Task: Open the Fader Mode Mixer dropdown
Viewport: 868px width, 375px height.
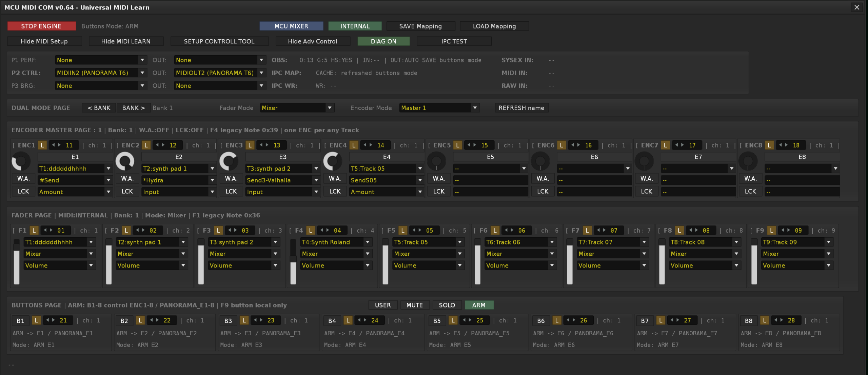Action: click(297, 108)
